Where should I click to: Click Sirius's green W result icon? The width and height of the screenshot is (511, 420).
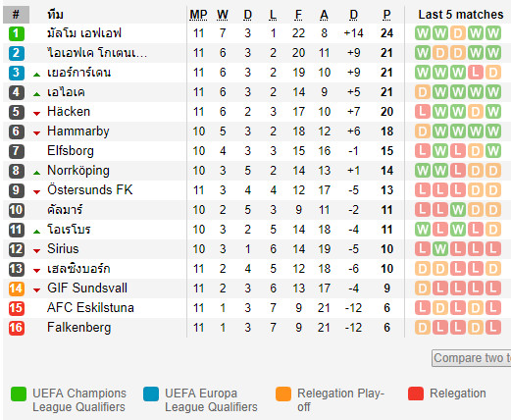pos(440,249)
